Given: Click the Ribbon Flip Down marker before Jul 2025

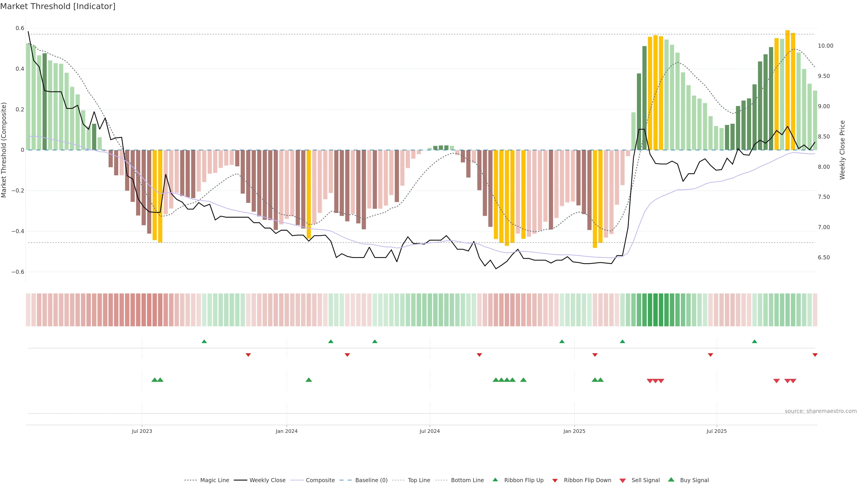Looking at the screenshot, I should point(710,355).
